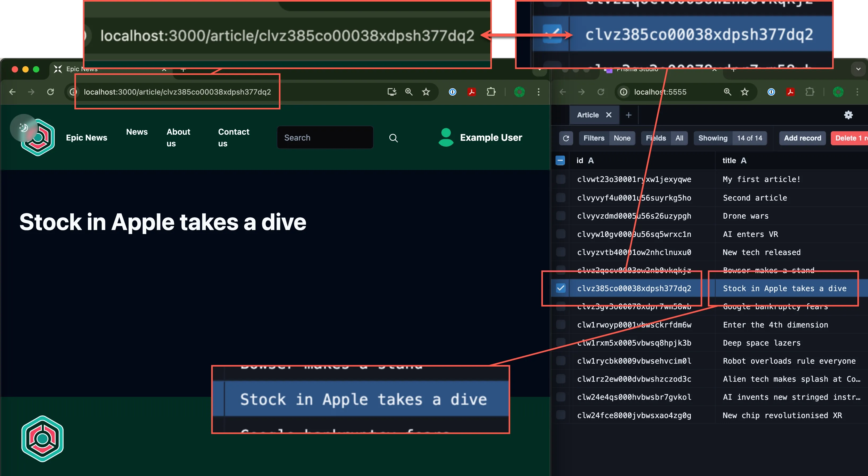Open a new model tab with plus in Prisma Studio
The height and width of the screenshot is (476, 868).
point(628,115)
